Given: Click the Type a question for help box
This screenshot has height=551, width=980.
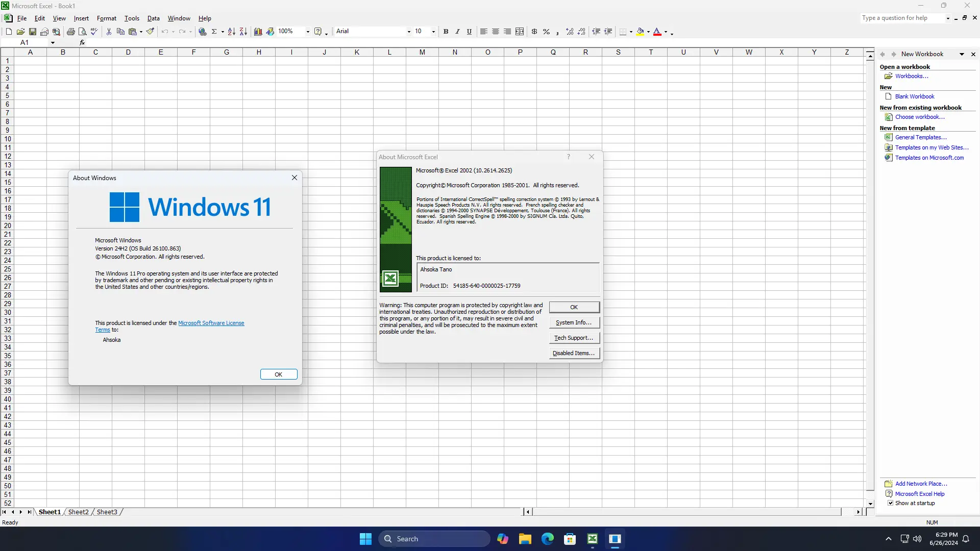Looking at the screenshot, I should click(x=902, y=18).
